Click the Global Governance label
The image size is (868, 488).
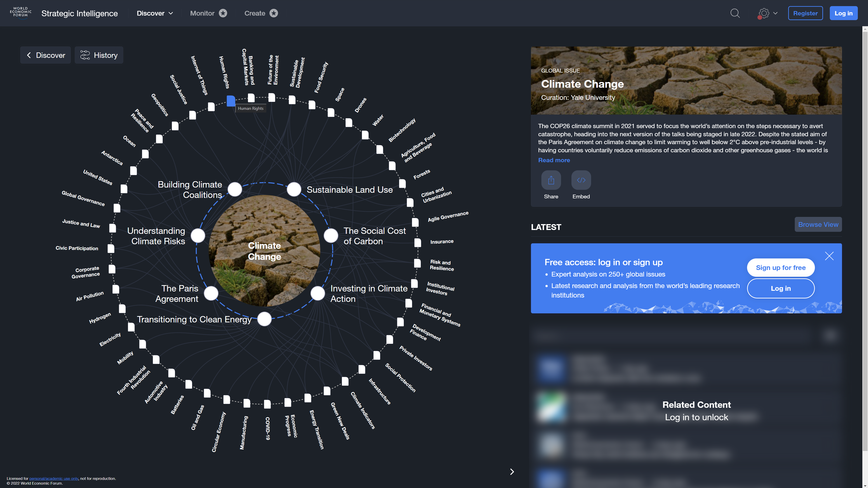tap(83, 198)
